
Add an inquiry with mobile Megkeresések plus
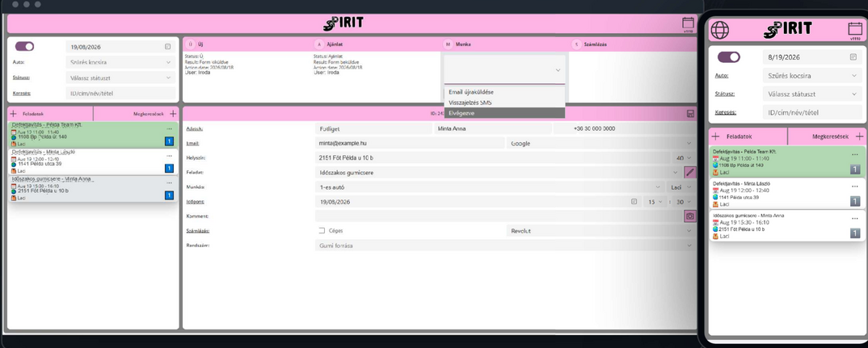tap(859, 136)
